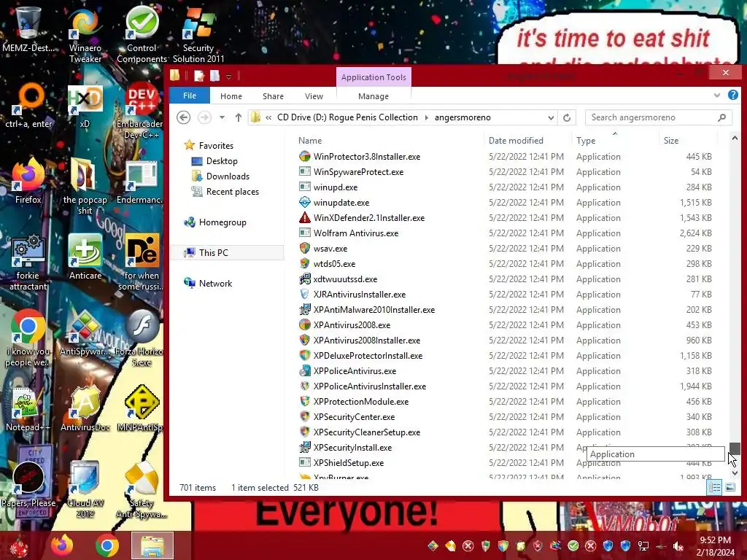747x560 pixels.
Task: Switch to details view layout icon
Action: click(x=714, y=487)
